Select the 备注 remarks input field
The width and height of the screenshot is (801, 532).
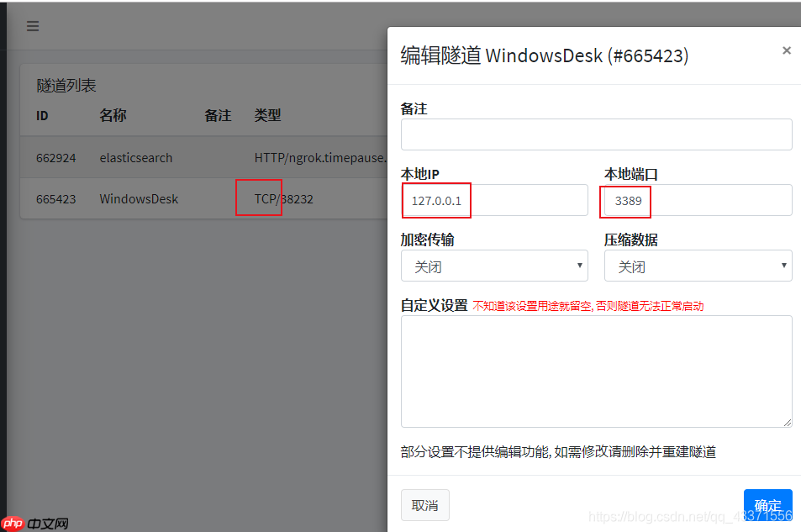(x=597, y=134)
